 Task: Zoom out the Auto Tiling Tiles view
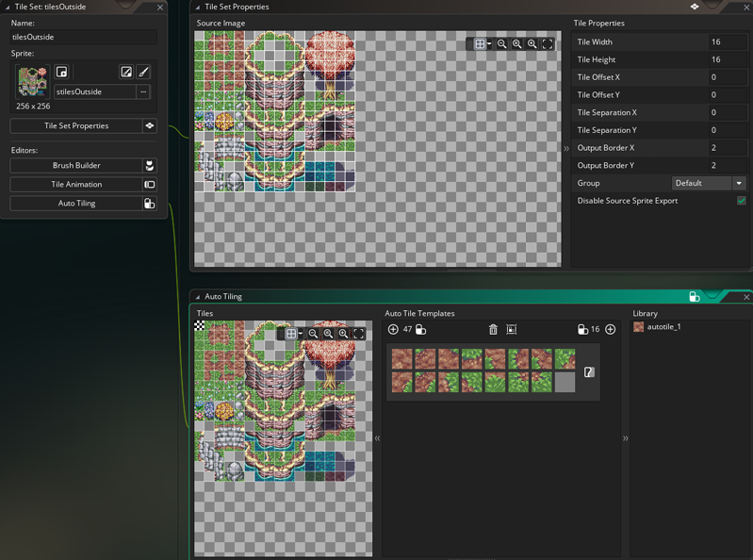[313, 334]
